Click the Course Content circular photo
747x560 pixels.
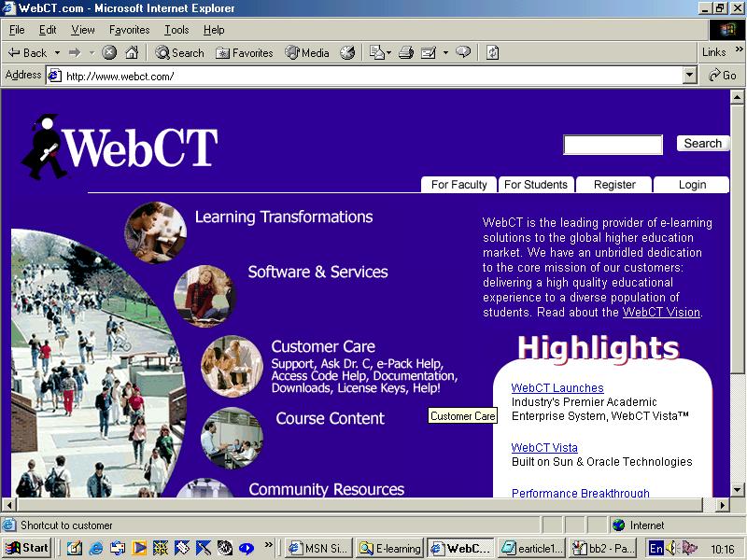[232, 438]
